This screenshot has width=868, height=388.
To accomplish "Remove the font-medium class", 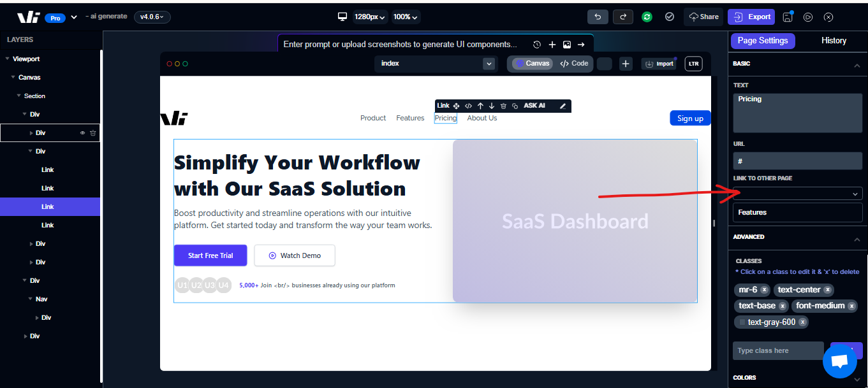I will point(851,306).
